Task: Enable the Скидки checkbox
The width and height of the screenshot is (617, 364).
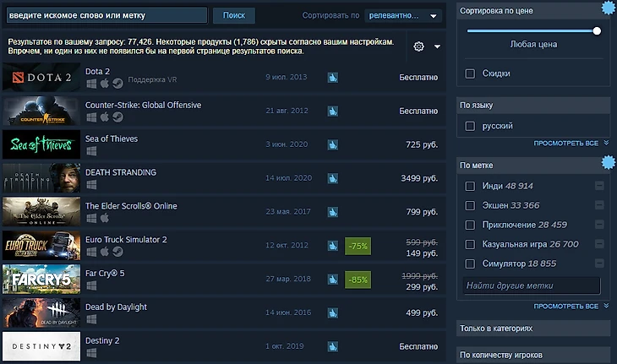Action: tap(470, 73)
